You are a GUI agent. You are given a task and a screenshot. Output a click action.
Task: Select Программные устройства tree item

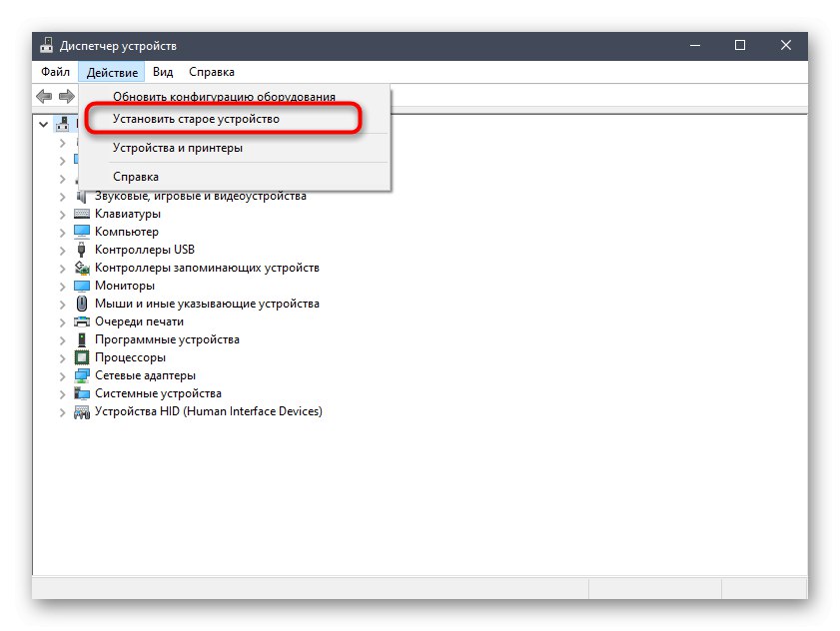tap(167, 339)
